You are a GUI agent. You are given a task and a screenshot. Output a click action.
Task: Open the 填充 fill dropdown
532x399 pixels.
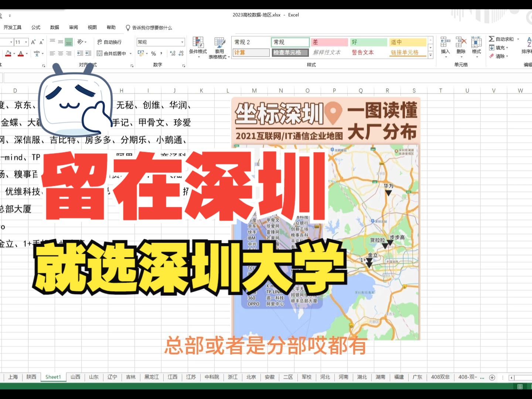(x=499, y=48)
